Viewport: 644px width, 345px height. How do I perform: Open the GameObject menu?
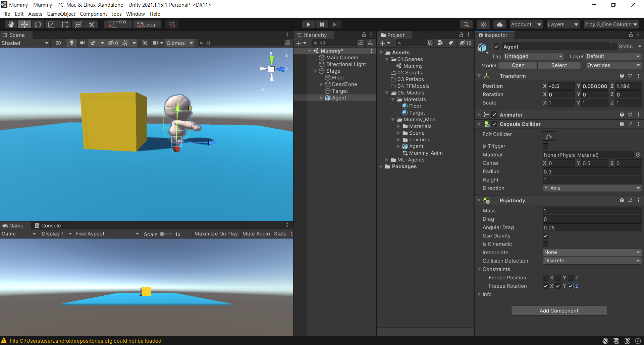pyautogui.click(x=61, y=14)
